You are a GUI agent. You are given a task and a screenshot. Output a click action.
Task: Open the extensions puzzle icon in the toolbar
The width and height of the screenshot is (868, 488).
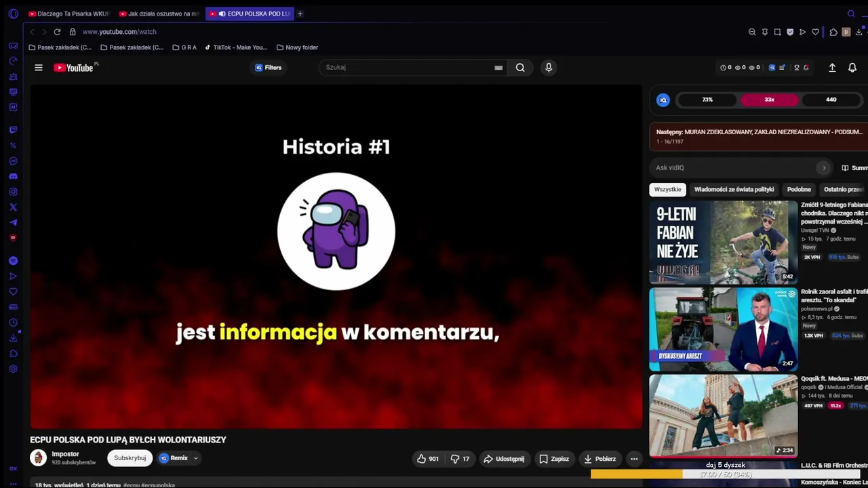point(833,32)
